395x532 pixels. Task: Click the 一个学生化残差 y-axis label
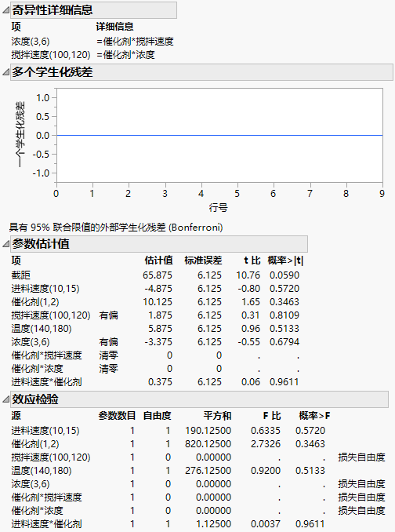pos(20,134)
